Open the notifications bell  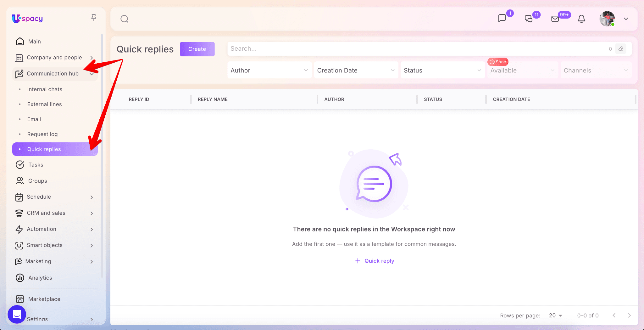pyautogui.click(x=581, y=19)
